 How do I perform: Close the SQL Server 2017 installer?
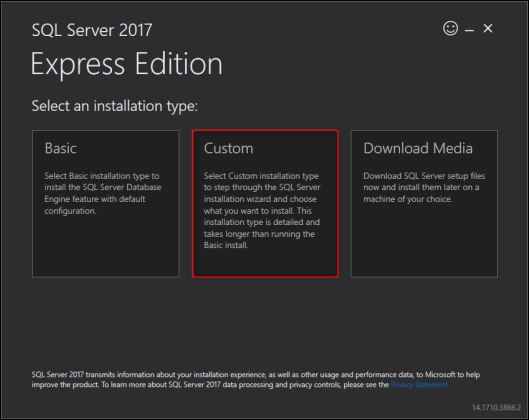click(488, 28)
